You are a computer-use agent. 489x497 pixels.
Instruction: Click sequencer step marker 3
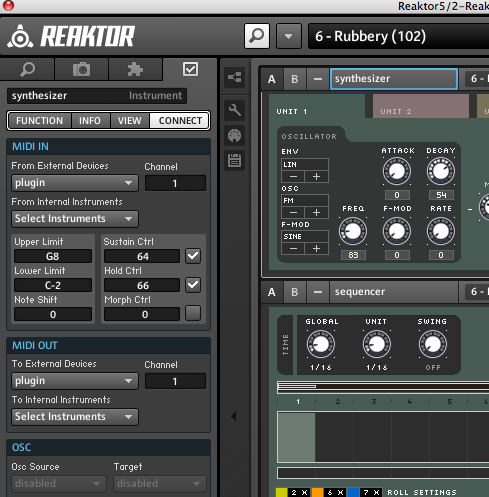[x=374, y=401]
